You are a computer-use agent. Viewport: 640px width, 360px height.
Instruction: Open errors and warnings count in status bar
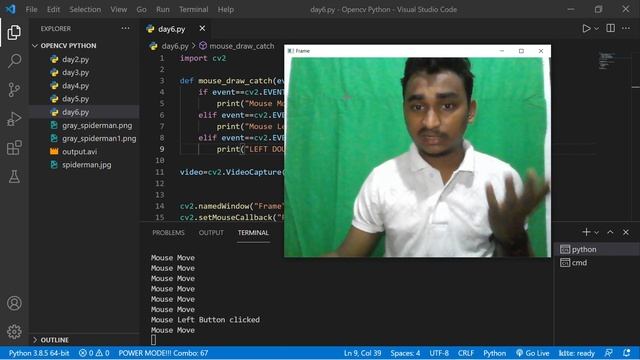tap(94, 353)
